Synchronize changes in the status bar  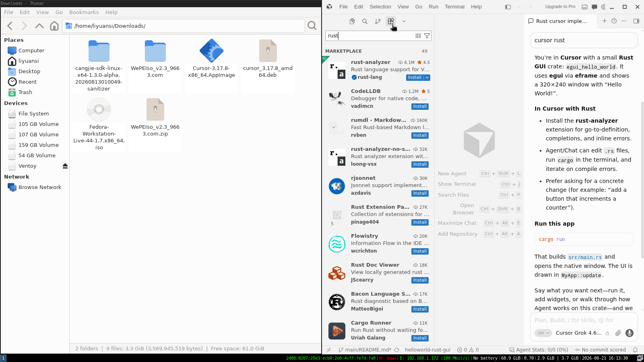[397, 350]
